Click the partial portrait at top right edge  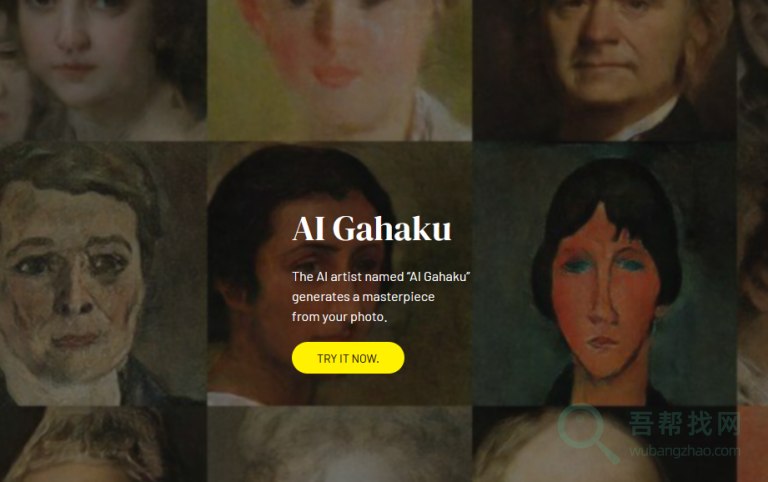click(x=753, y=70)
